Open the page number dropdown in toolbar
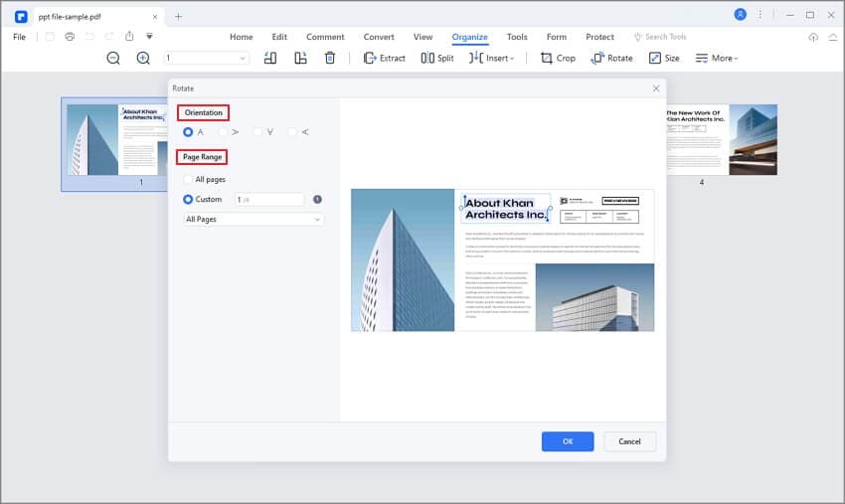The height and width of the screenshot is (504, 845). point(207,58)
